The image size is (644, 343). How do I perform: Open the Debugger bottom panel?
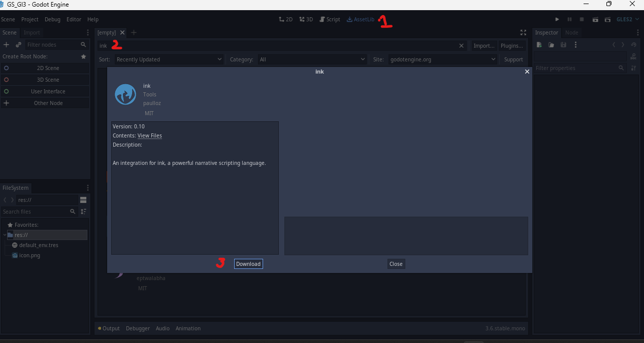pyautogui.click(x=138, y=328)
